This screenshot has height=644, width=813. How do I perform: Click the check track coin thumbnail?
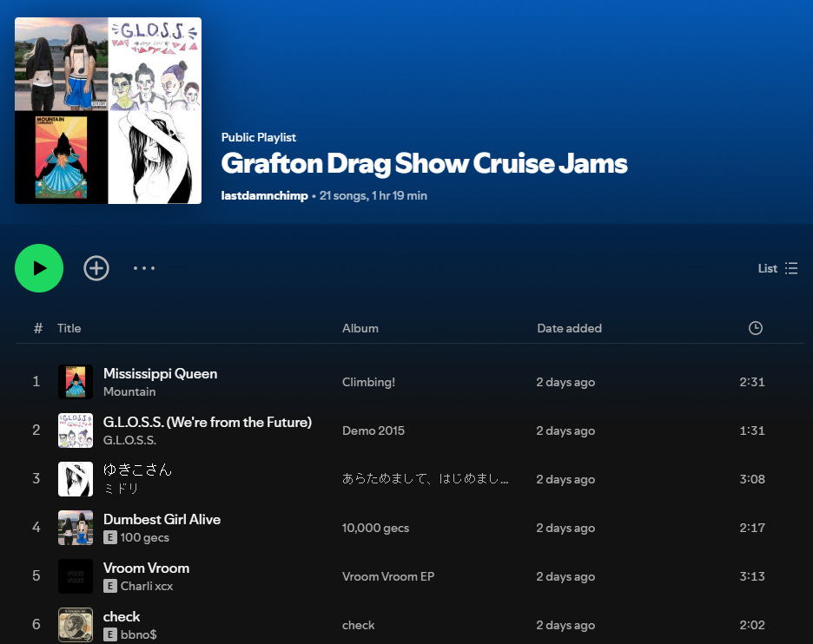point(76,625)
